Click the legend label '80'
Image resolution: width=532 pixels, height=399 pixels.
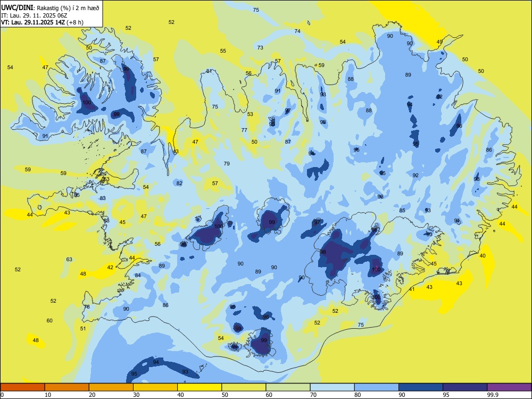pyautogui.click(x=358, y=395)
